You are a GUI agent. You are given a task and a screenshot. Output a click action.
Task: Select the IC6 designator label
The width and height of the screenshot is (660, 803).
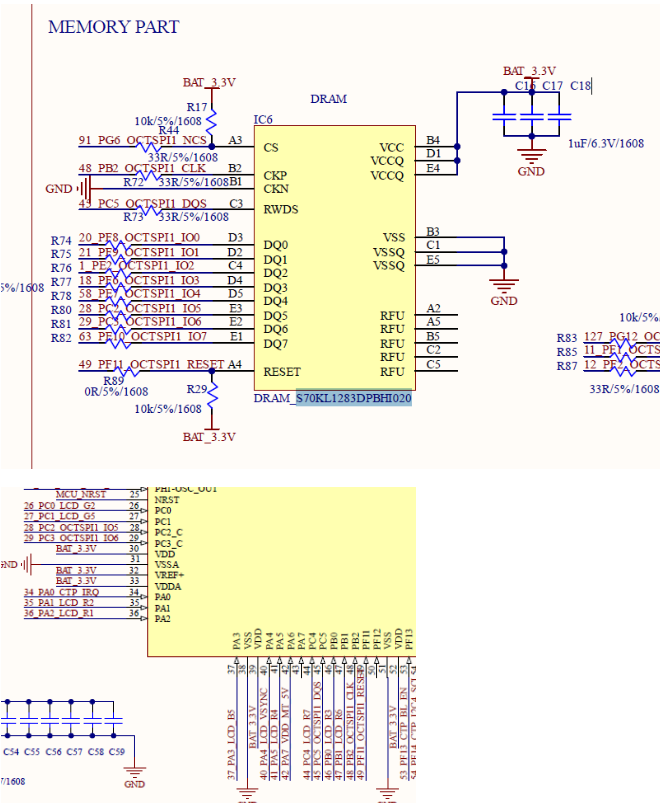(263, 119)
